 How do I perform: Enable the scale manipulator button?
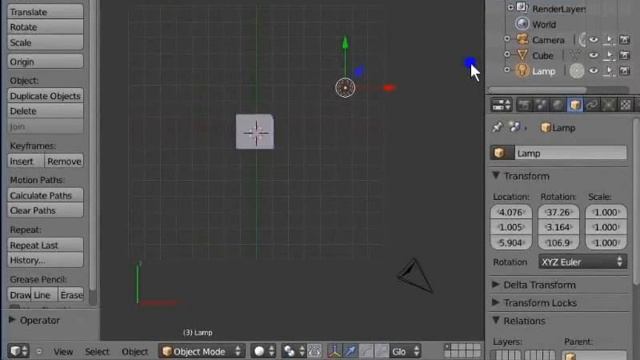tap(382, 351)
